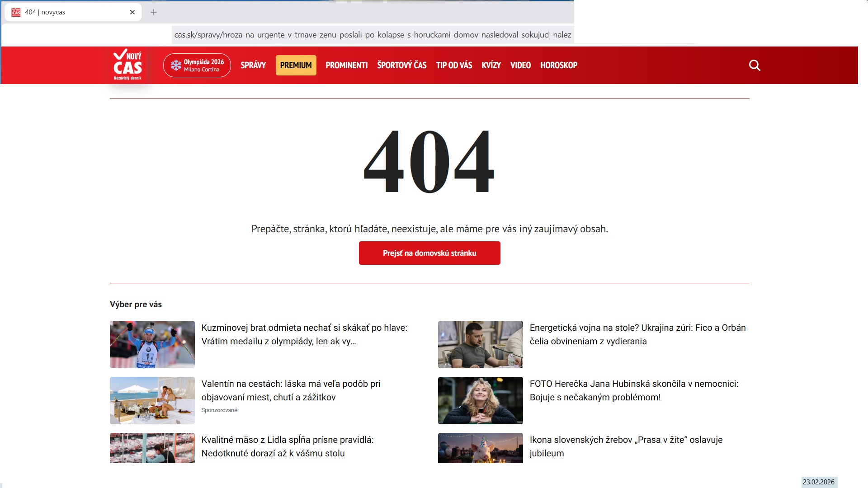This screenshot has width=868, height=488.
Task: Open Športový Čas section
Action: pyautogui.click(x=402, y=66)
